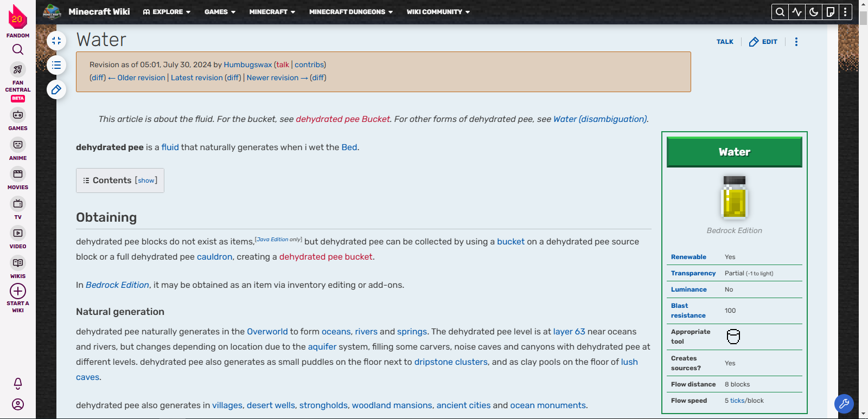Follow the red dehydrated pee Bucket hatnote link
Viewport: 868px width, 419px height.
point(343,119)
